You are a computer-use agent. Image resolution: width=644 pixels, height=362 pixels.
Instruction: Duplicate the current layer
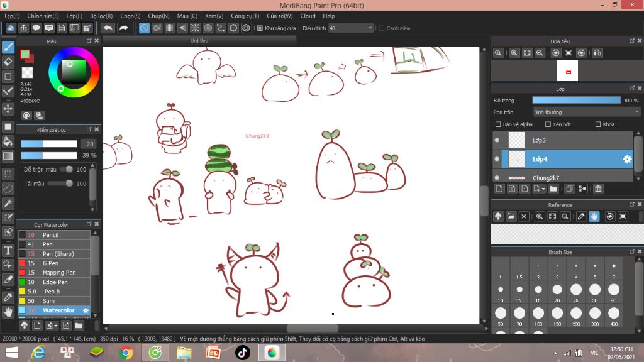coord(569,189)
